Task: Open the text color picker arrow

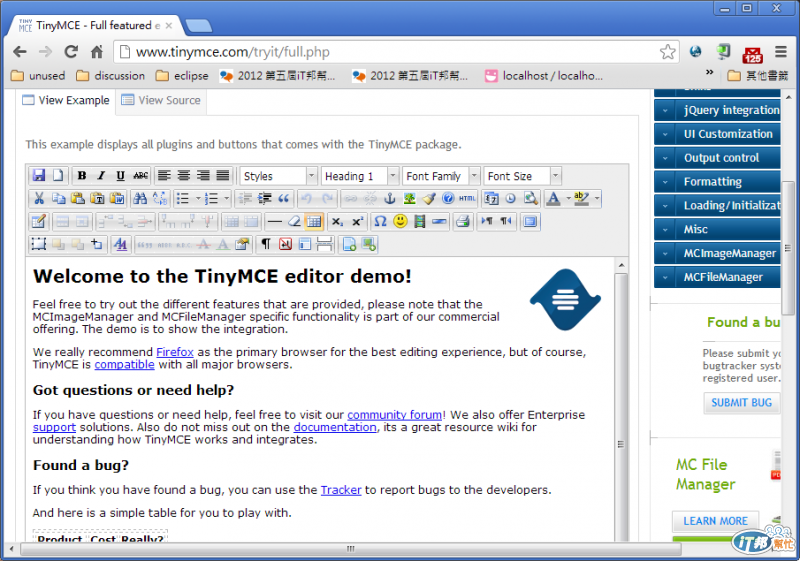Action: pyautogui.click(x=568, y=198)
